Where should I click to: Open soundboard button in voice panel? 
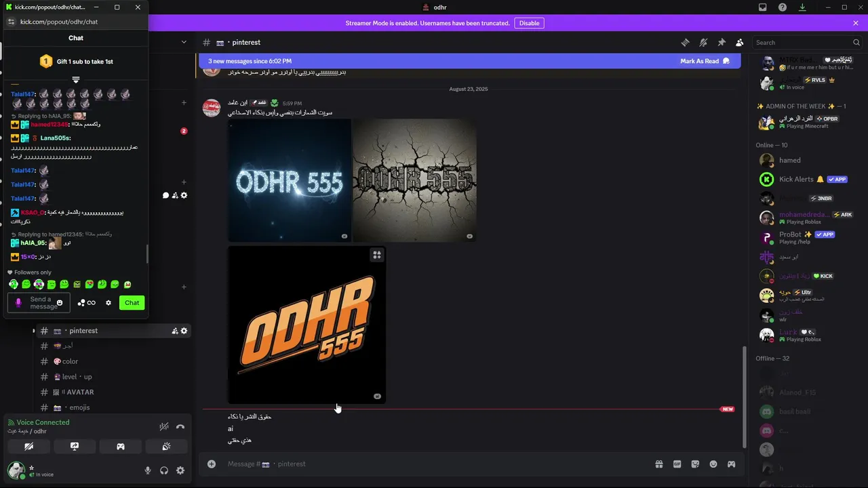(166, 447)
